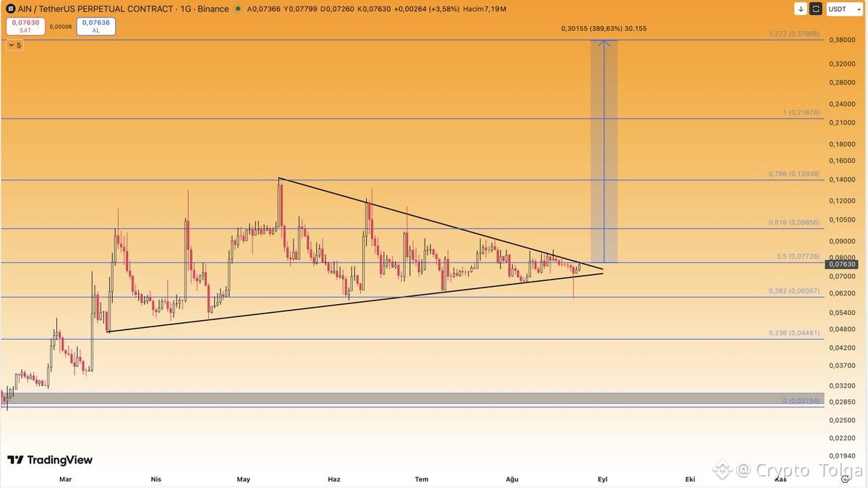Image resolution: width=868 pixels, height=488 pixels.
Task: Click the close value K0,07630
Action: [x=375, y=9]
